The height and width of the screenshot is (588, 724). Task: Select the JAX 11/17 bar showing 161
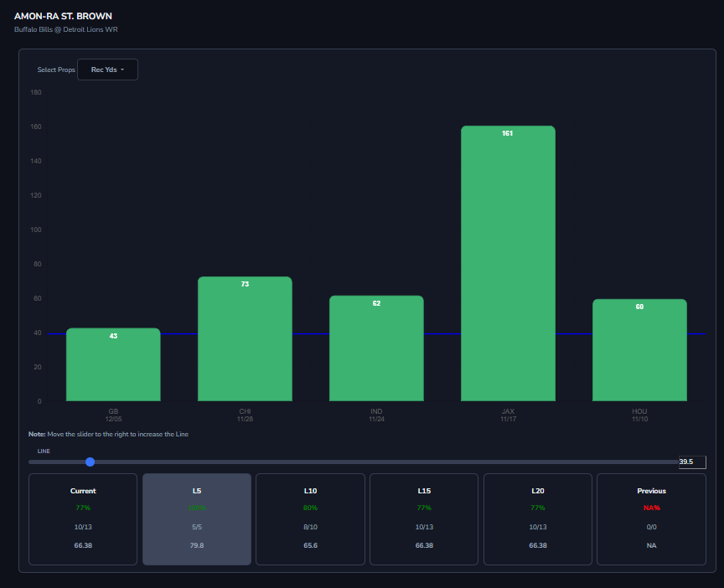pos(509,264)
